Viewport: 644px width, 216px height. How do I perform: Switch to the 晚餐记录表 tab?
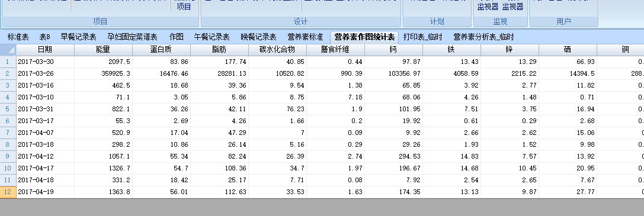tap(258, 37)
